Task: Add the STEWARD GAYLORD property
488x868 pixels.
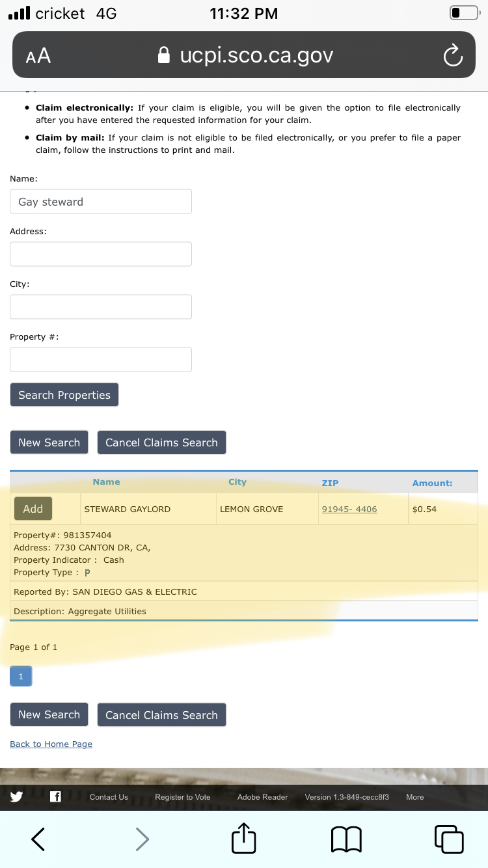Action: tap(33, 509)
